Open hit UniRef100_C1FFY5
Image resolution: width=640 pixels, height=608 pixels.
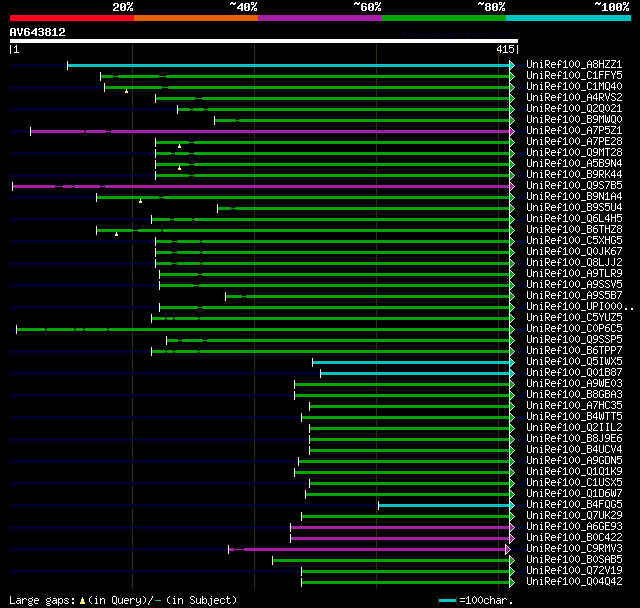tap(574, 75)
